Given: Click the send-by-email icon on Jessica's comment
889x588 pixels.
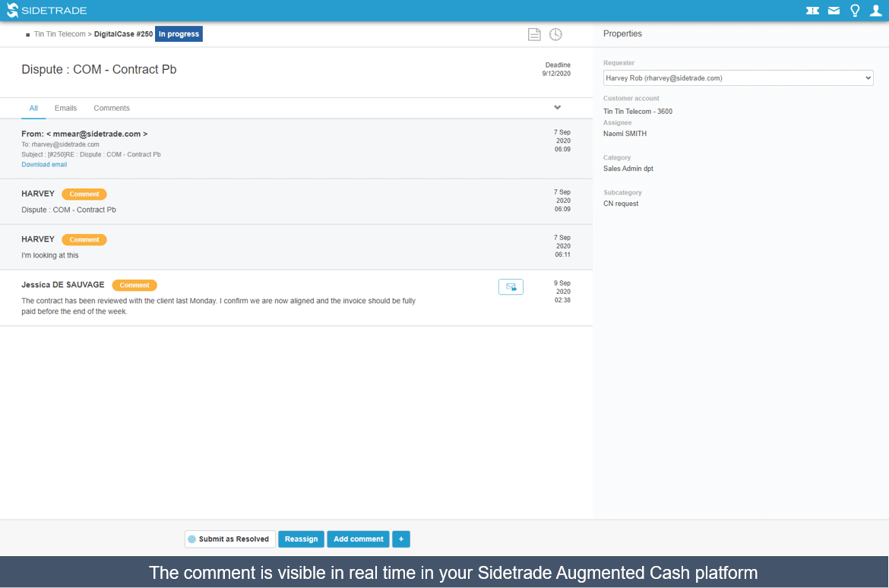Looking at the screenshot, I should click(511, 287).
